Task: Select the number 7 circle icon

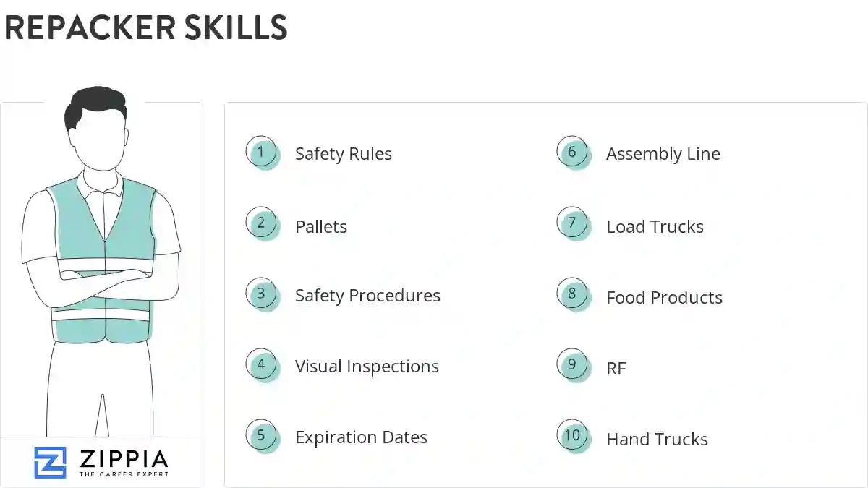Action: (572, 223)
